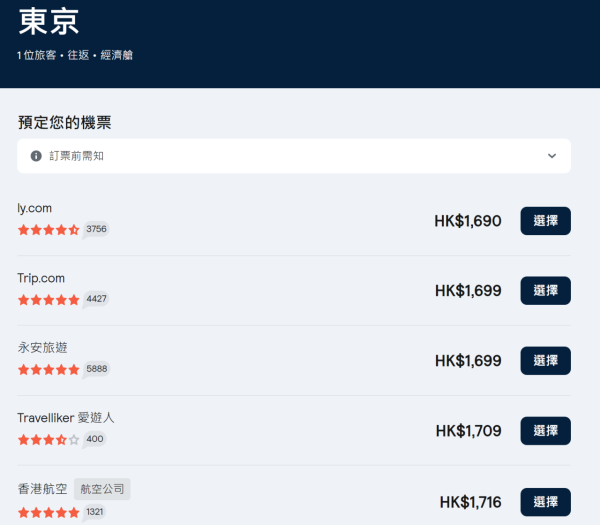Click the 永安旅遊 provider name
Viewport: 600px width, 525px height.
click(x=43, y=348)
